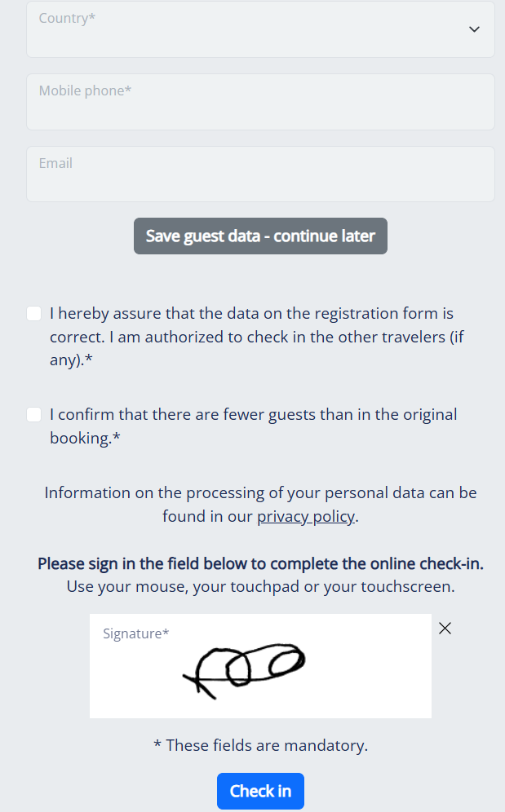Clear the drawn signature with the X icon
Screen dimensions: 505x812
coord(445,629)
